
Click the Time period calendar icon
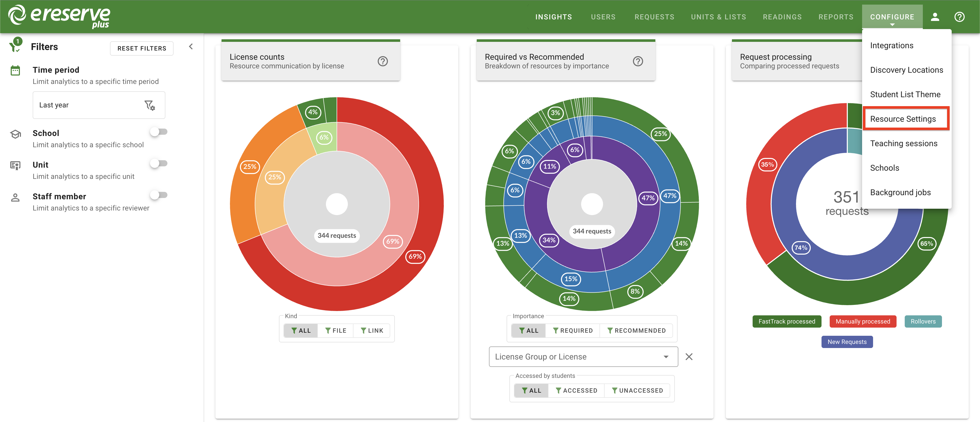tap(15, 70)
